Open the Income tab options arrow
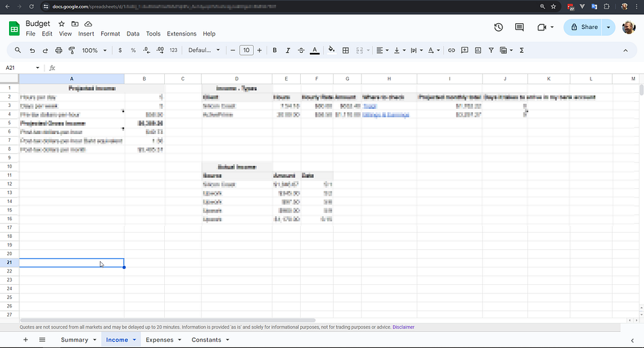The width and height of the screenshot is (644, 348). pos(135,340)
